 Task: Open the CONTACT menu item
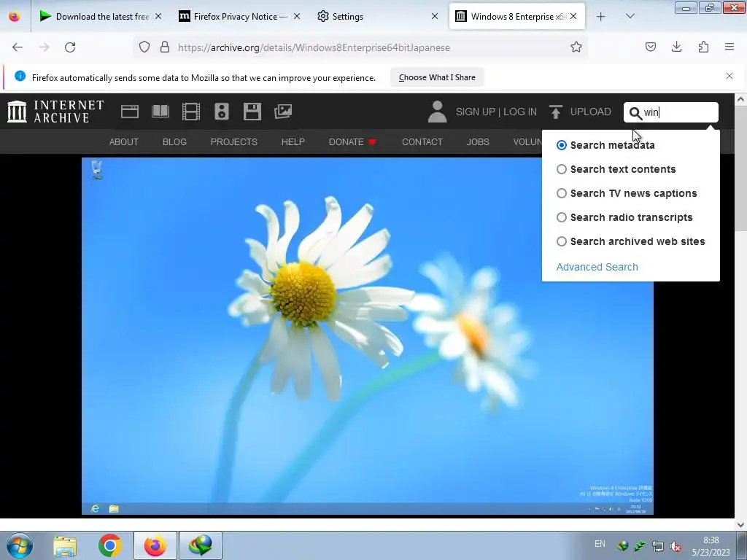click(x=422, y=142)
